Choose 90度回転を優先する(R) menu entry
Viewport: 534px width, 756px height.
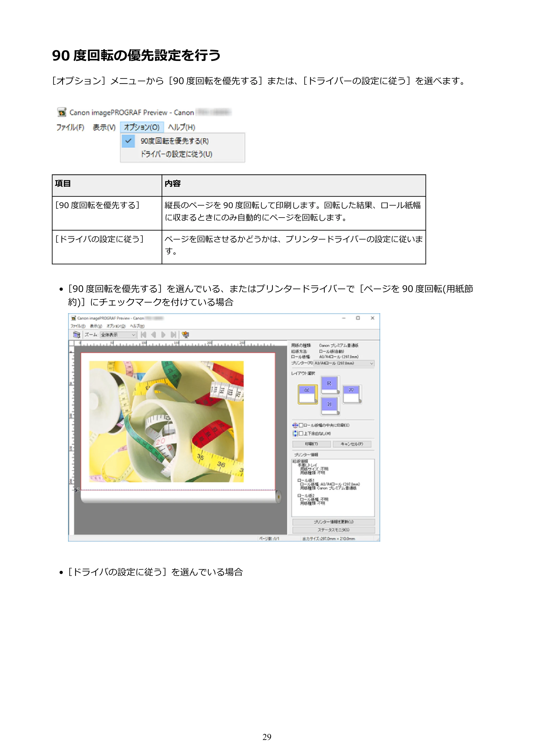coord(183,141)
